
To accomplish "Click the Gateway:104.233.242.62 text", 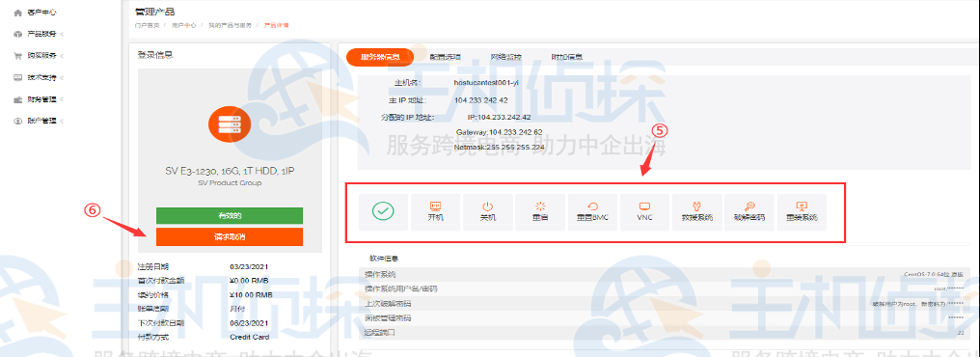I will point(499,132).
